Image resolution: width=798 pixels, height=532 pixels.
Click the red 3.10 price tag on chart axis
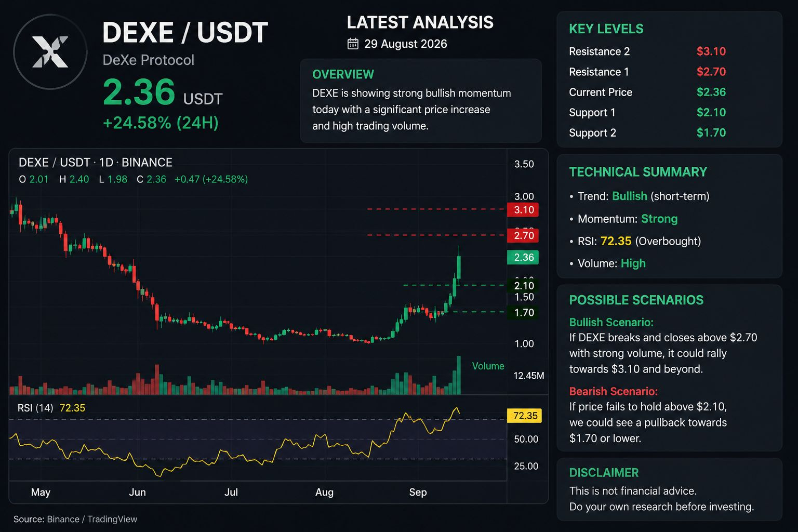pos(523,210)
